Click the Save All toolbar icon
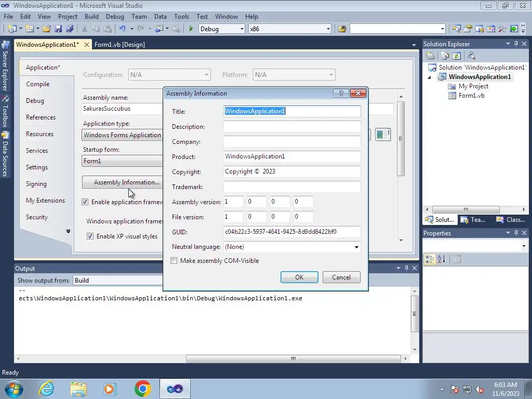This screenshot has height=399, width=532. [70, 29]
